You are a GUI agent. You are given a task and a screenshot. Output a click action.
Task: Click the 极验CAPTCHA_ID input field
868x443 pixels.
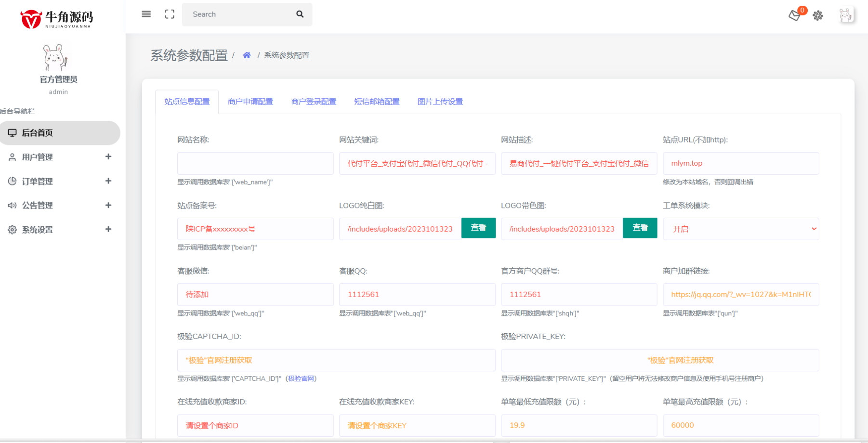coord(336,360)
